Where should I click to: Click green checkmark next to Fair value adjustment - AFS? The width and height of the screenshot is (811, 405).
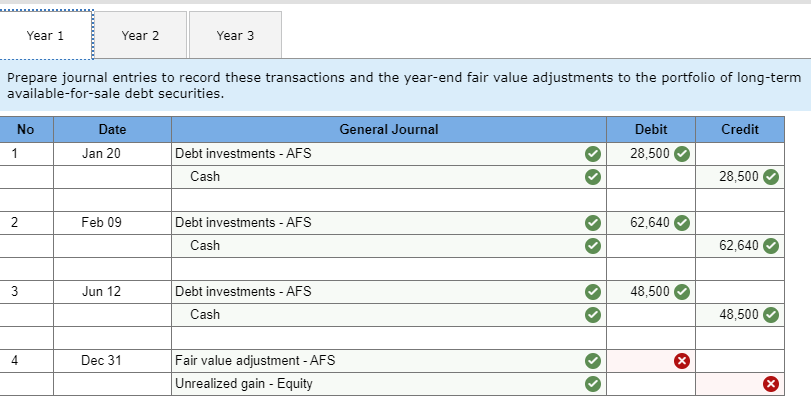tap(593, 360)
